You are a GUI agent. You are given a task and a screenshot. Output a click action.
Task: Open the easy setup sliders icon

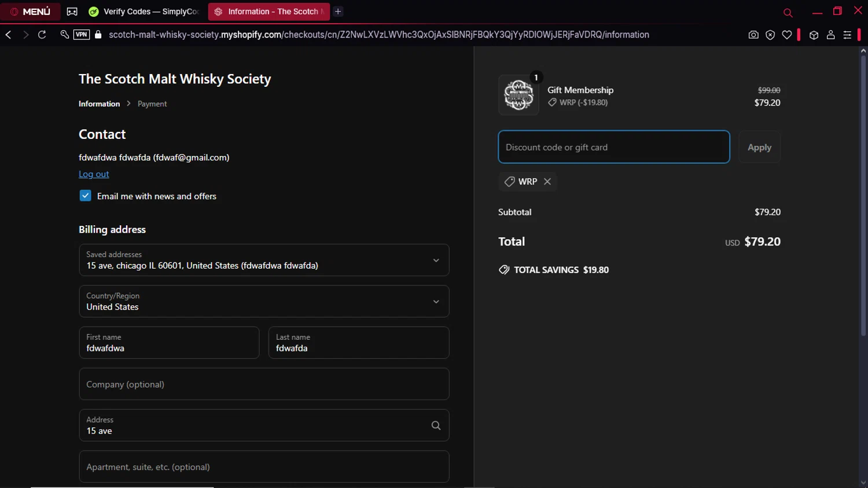click(x=847, y=35)
